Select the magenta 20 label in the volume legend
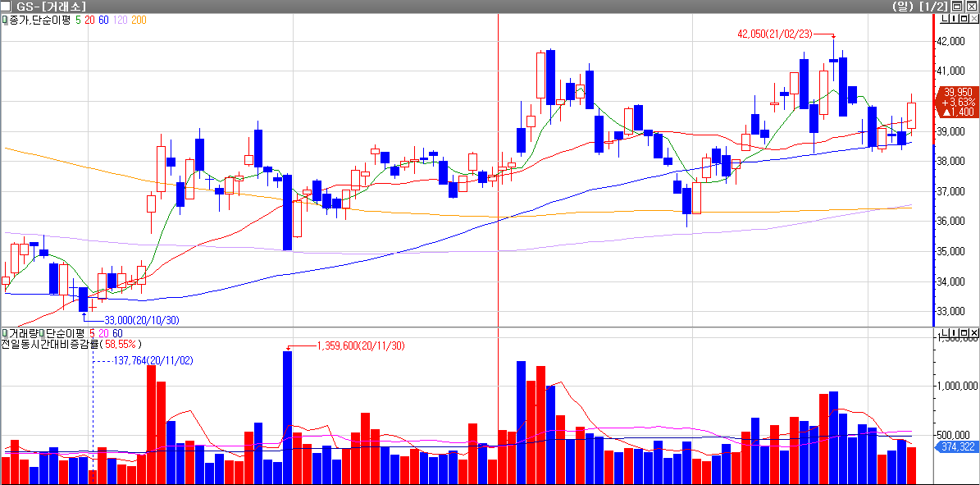 coord(104,332)
